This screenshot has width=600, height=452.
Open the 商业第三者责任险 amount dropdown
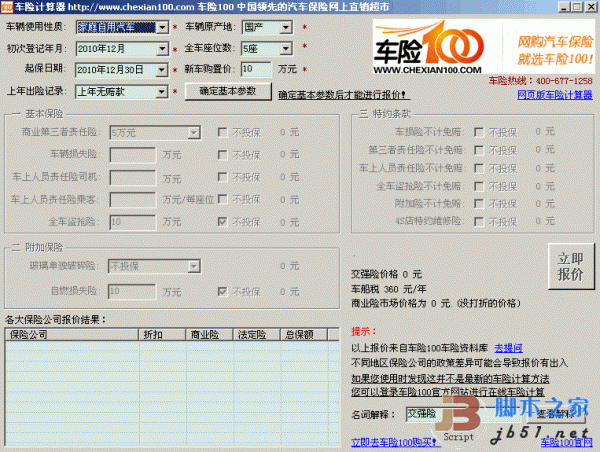coord(194,133)
